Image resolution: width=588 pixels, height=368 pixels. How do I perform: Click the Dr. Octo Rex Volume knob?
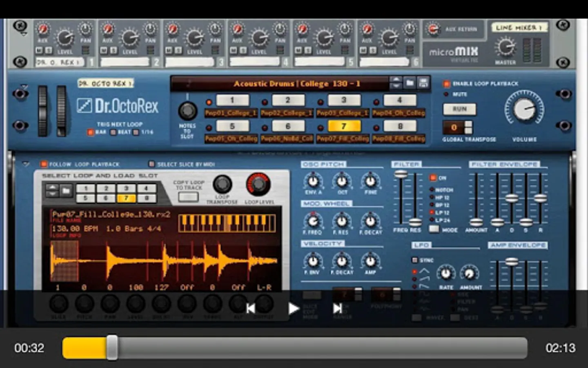(x=524, y=109)
